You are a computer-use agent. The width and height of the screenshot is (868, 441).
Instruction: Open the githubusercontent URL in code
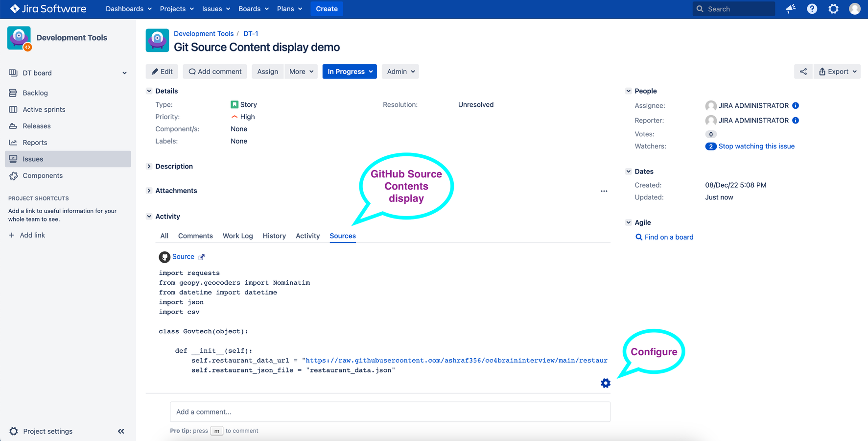(x=456, y=360)
